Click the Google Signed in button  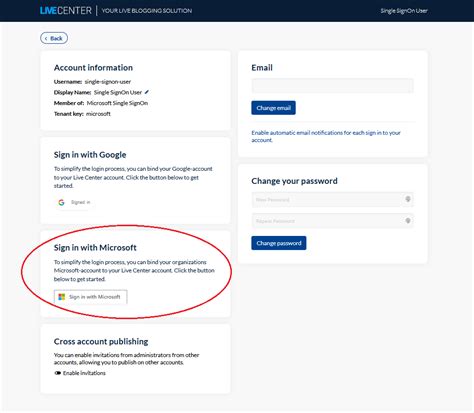74,202
